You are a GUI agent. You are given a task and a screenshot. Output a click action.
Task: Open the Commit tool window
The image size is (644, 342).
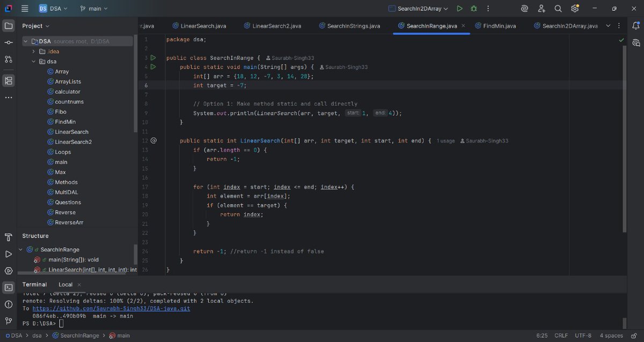pyautogui.click(x=9, y=42)
